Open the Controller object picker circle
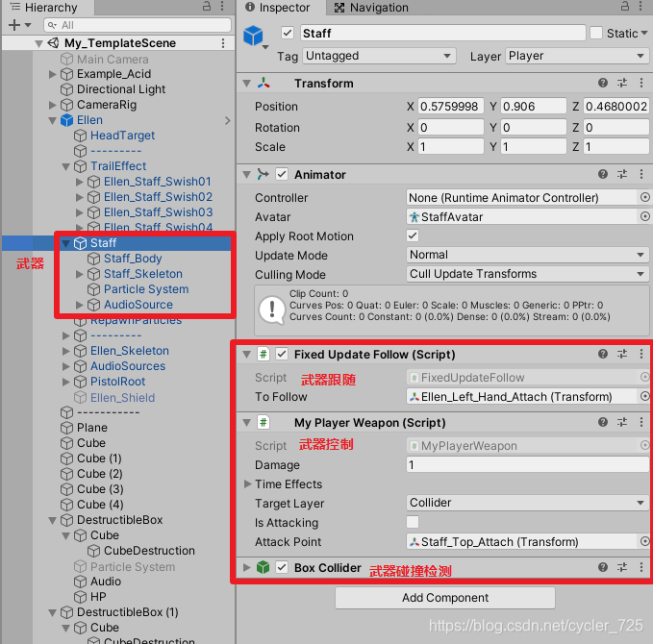Screen dimensions: 653x644 tap(644, 197)
